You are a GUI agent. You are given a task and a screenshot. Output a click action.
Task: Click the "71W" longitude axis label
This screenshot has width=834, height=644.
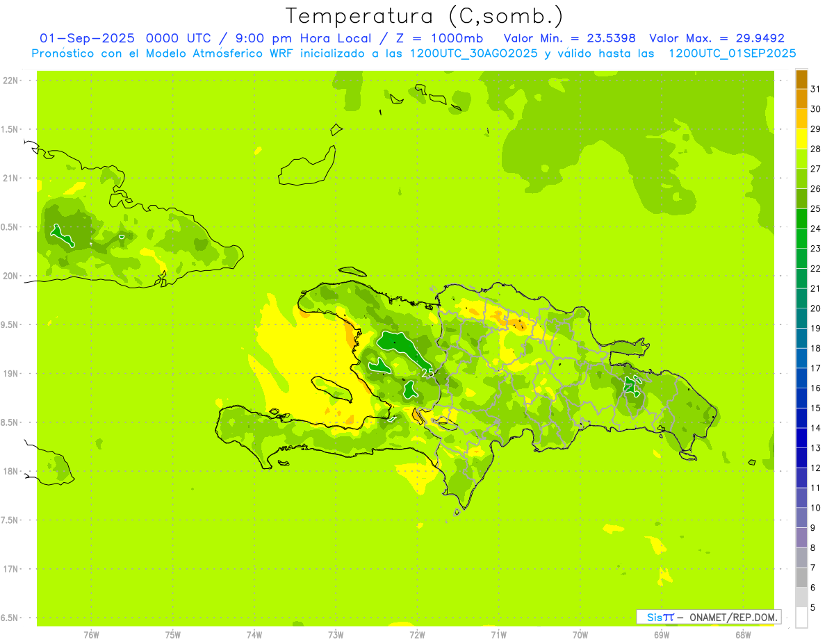tap(498, 635)
